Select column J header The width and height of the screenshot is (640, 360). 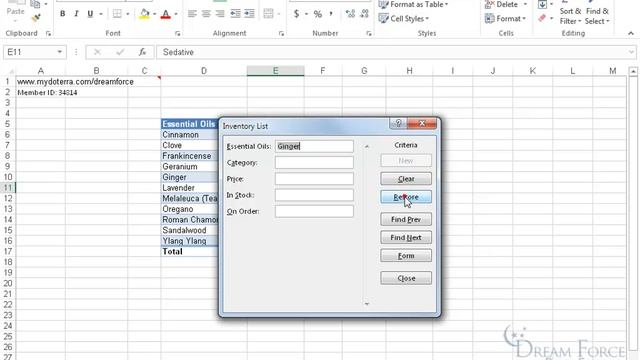(493, 71)
